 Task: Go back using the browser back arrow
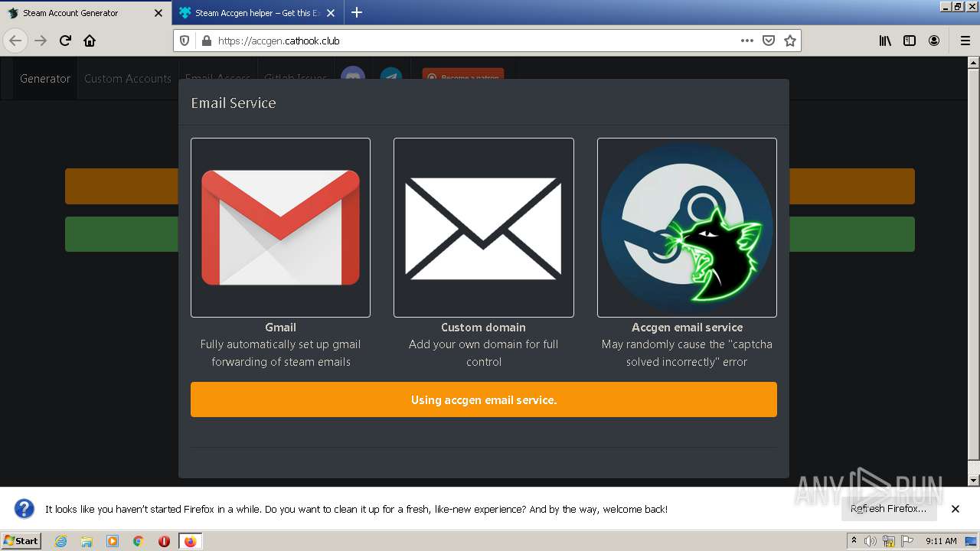15,41
